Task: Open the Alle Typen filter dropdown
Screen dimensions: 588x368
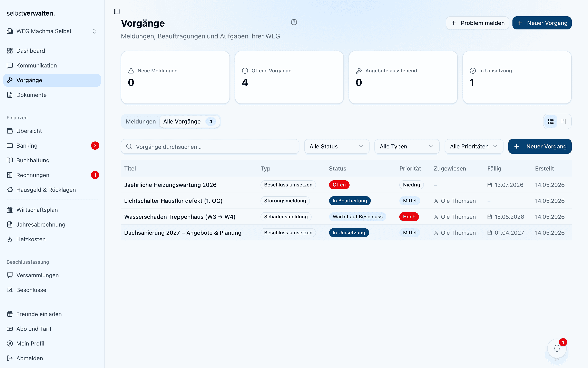Action: 407,147
